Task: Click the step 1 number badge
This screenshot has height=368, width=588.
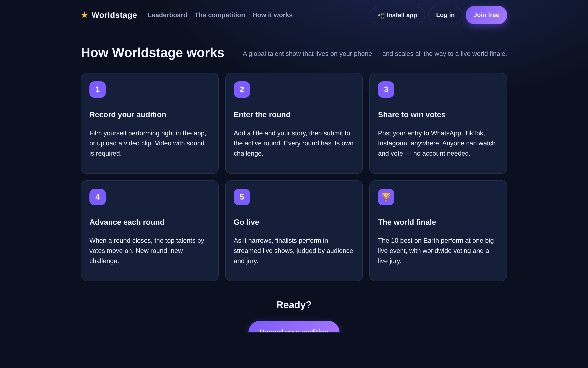Action: (x=97, y=90)
